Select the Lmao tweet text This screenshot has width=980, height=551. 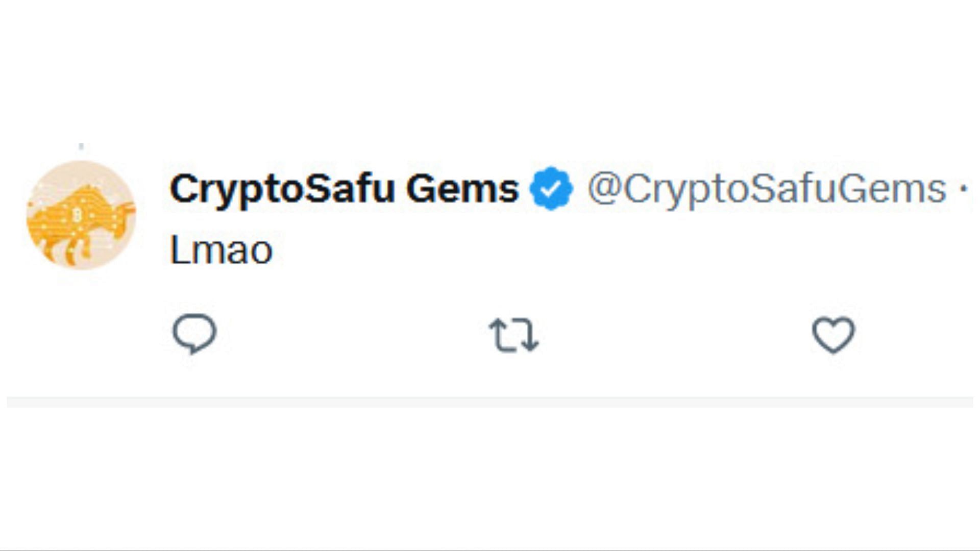click(x=221, y=250)
